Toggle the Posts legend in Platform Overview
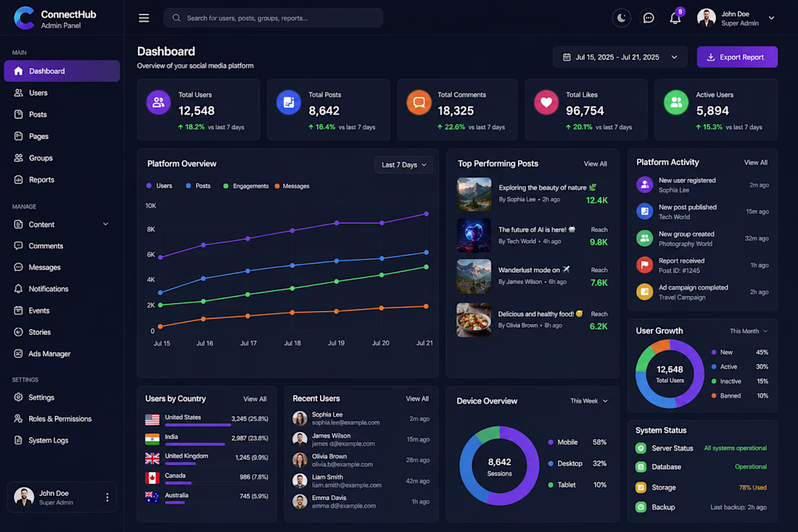The width and height of the screenshot is (798, 532). 198,186
